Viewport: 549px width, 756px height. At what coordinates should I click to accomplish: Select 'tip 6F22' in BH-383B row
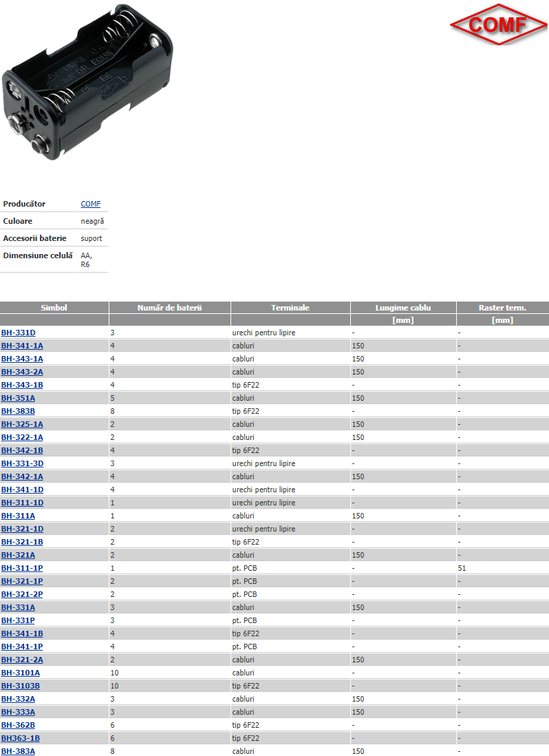pyautogui.click(x=246, y=411)
